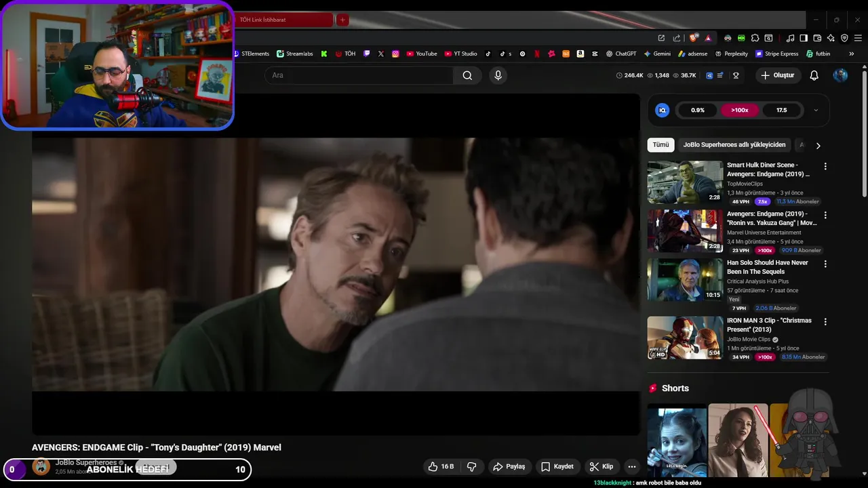The height and width of the screenshot is (488, 868).
Task: Open the YouTube bookmark
Action: (422, 54)
